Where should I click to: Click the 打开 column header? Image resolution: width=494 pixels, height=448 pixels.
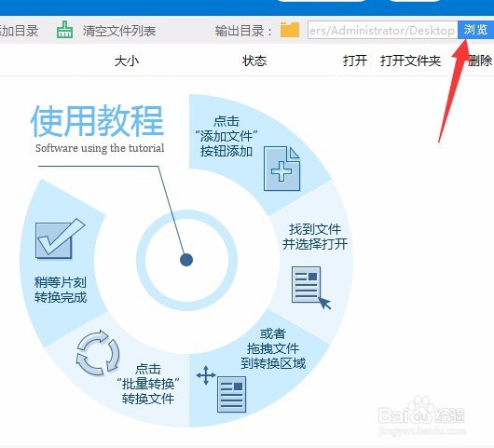coord(355,61)
